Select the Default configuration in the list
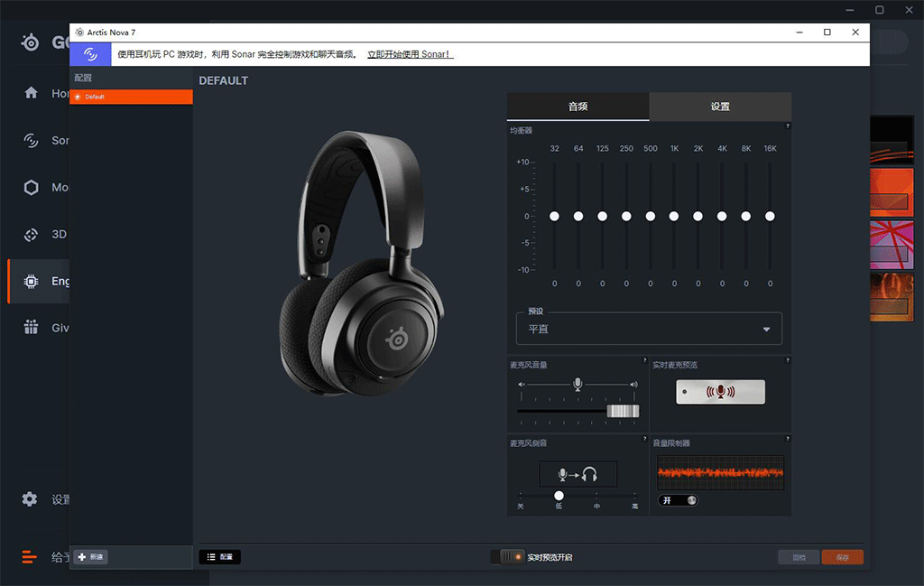 [x=131, y=97]
